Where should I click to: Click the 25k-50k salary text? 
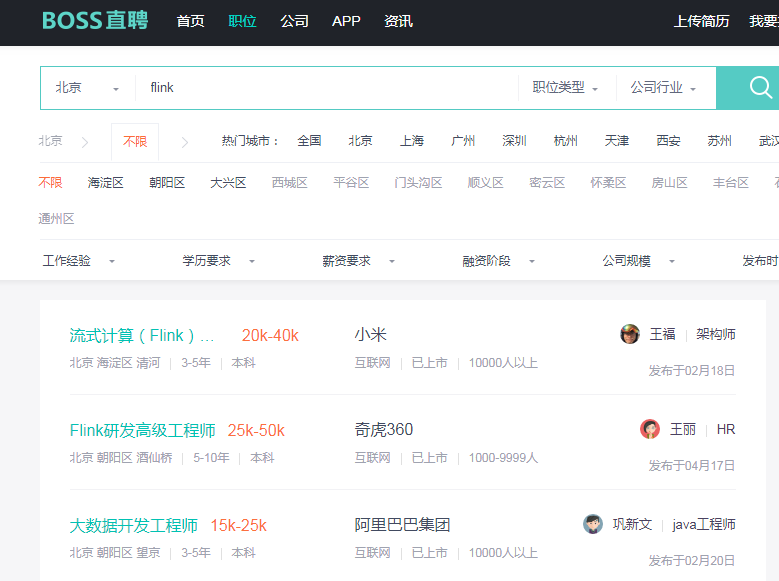pos(256,430)
